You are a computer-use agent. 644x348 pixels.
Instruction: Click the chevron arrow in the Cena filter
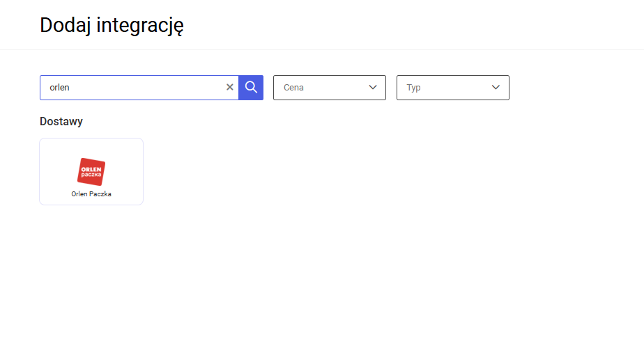(x=373, y=88)
